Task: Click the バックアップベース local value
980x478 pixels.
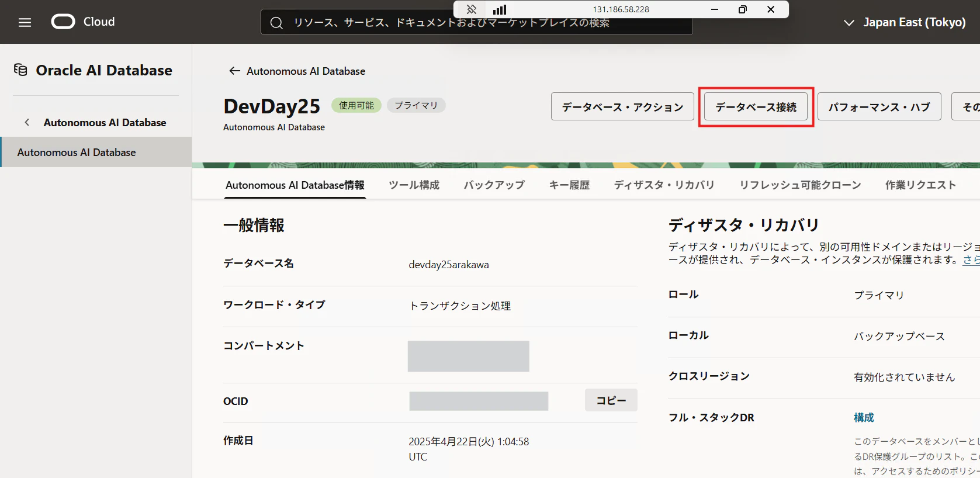Action: [899, 337]
